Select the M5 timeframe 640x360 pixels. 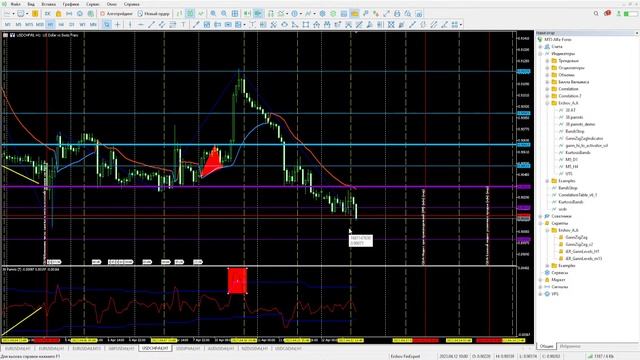(18, 25)
